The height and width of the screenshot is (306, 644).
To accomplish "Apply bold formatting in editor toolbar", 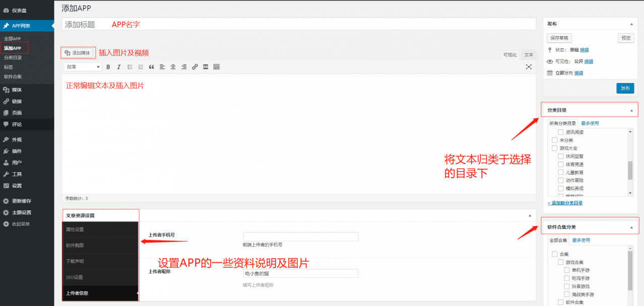I will point(108,67).
